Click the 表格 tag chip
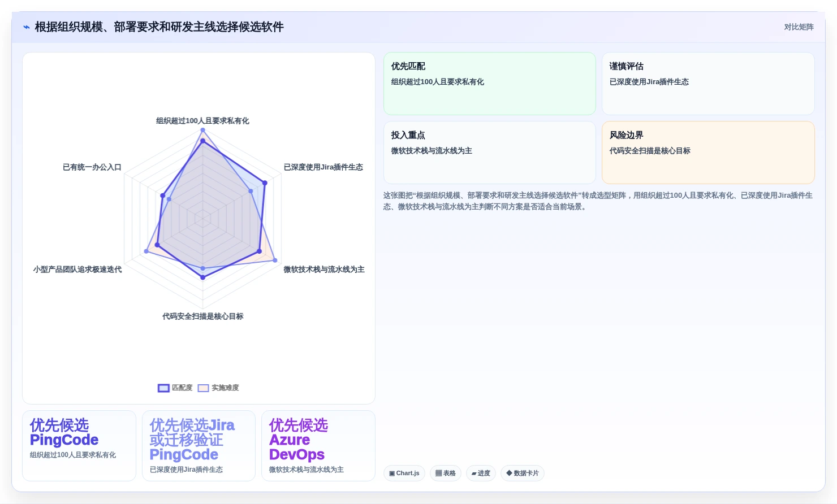Image resolution: width=837 pixels, height=504 pixels. (446, 473)
